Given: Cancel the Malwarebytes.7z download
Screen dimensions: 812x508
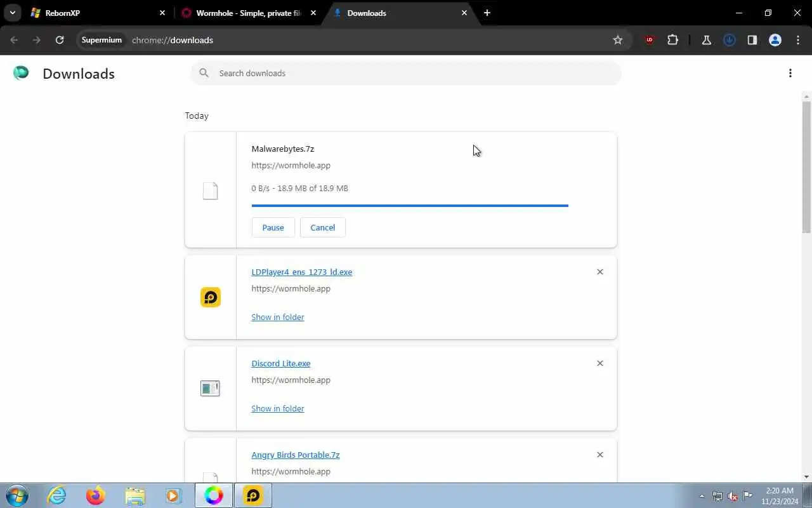Looking at the screenshot, I should point(322,227).
